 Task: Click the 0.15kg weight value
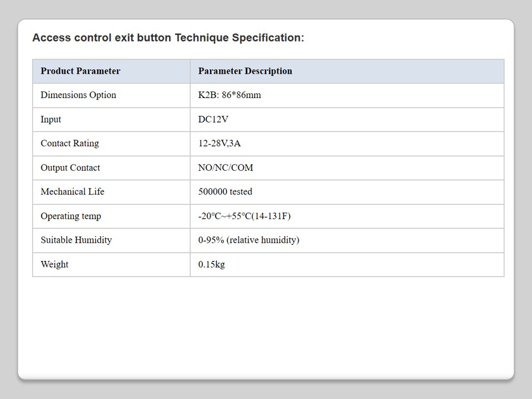click(212, 264)
